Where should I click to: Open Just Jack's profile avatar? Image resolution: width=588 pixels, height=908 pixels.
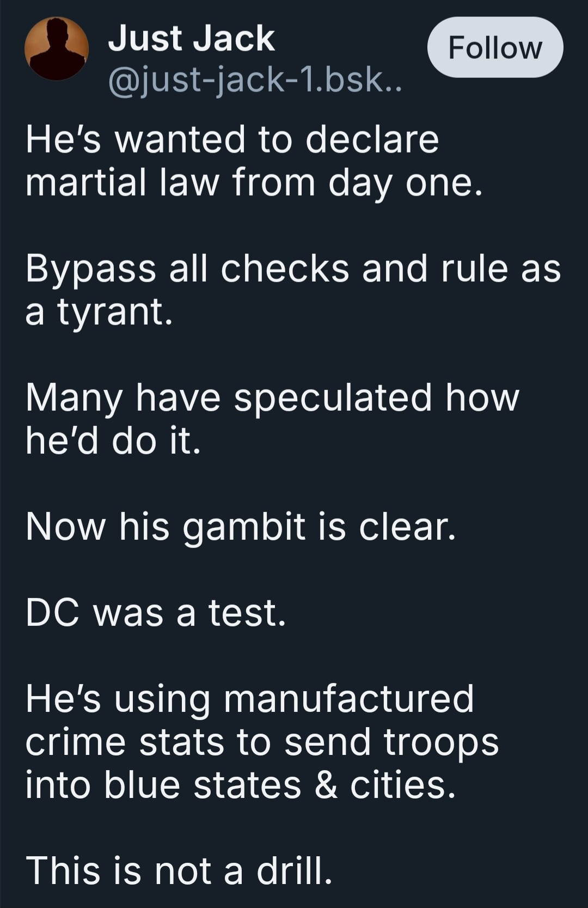point(57,49)
